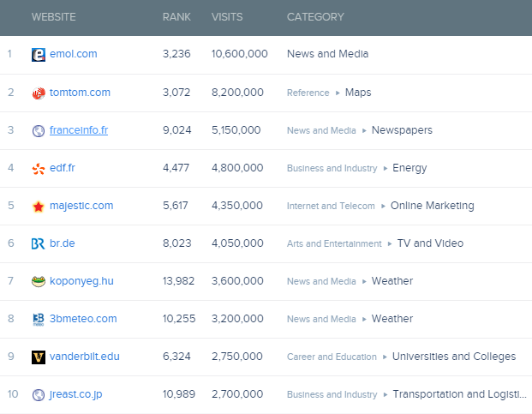Image resolution: width=532 pixels, height=414 pixels.
Task: Visit the majestic.com link
Action: [81, 206]
